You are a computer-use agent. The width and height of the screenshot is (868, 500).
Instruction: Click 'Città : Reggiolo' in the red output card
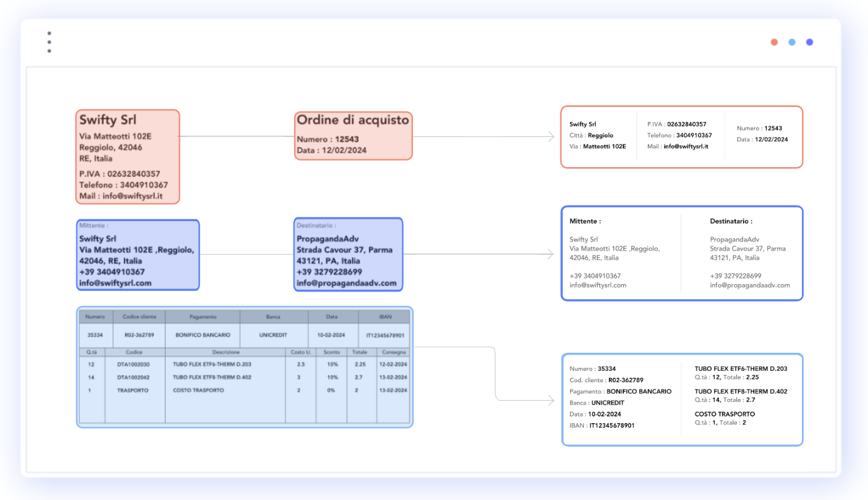tap(591, 135)
